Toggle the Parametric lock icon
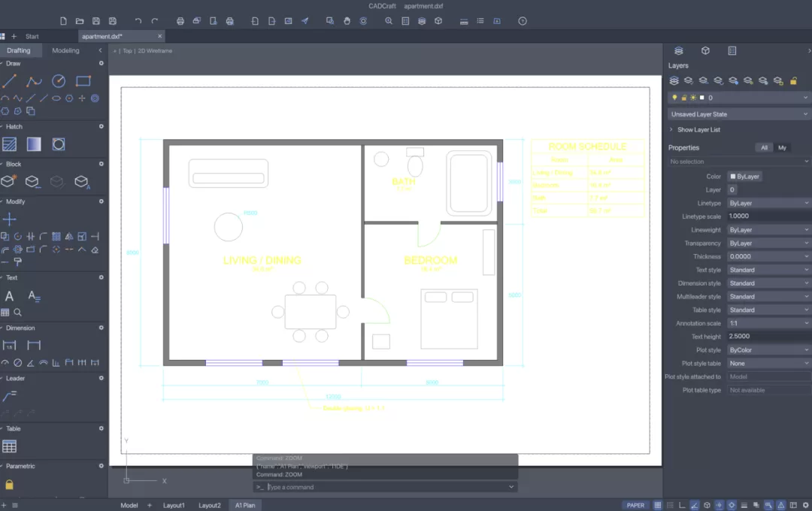 [x=9, y=485]
